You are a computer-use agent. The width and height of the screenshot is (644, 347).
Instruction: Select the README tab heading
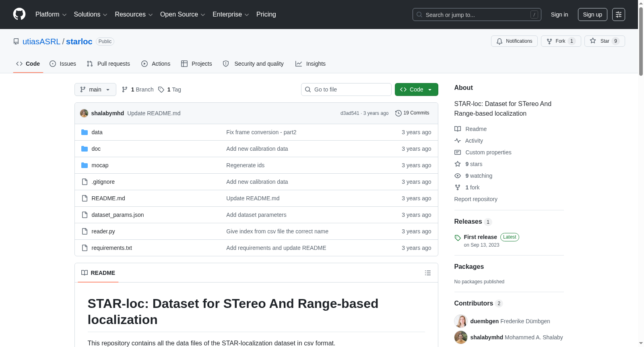click(x=98, y=273)
